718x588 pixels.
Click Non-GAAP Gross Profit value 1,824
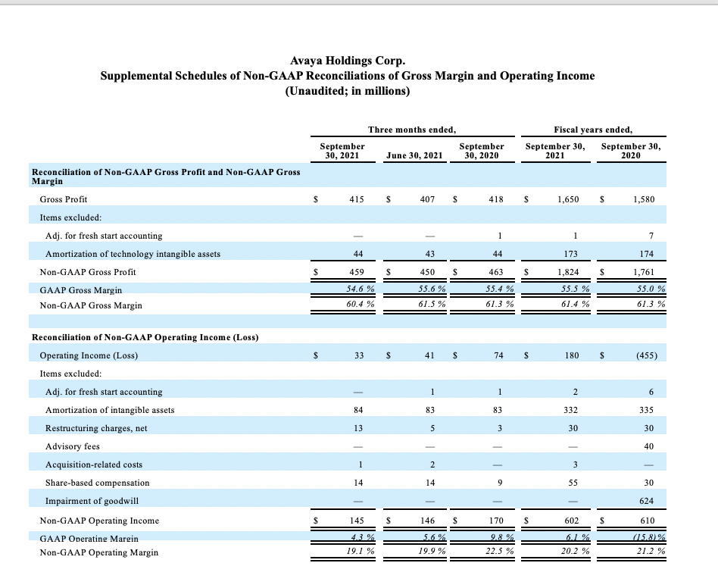(x=568, y=272)
